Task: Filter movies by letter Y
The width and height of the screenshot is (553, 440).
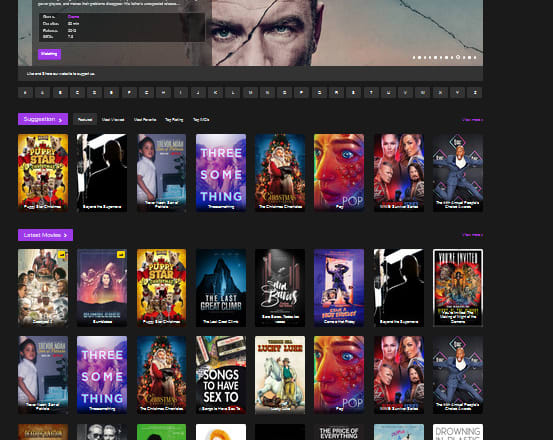Action: tap(457, 93)
